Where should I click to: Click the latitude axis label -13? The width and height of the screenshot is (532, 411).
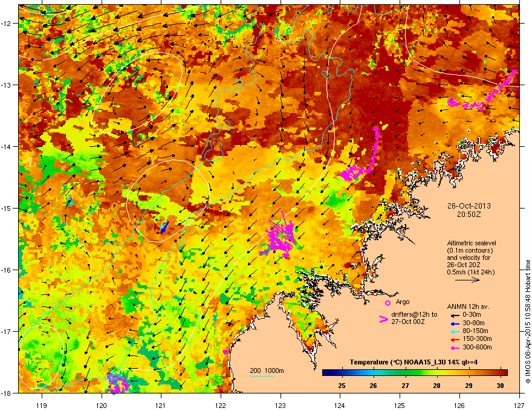tap(6, 85)
